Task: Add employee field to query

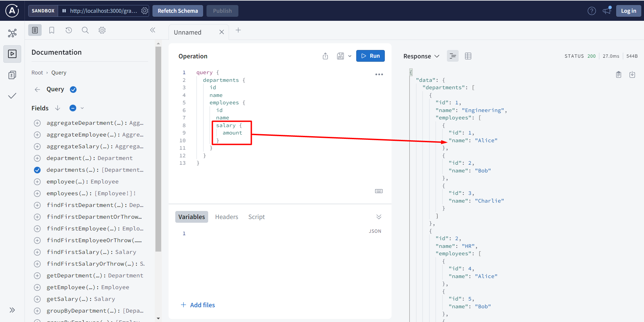Action: click(37, 182)
